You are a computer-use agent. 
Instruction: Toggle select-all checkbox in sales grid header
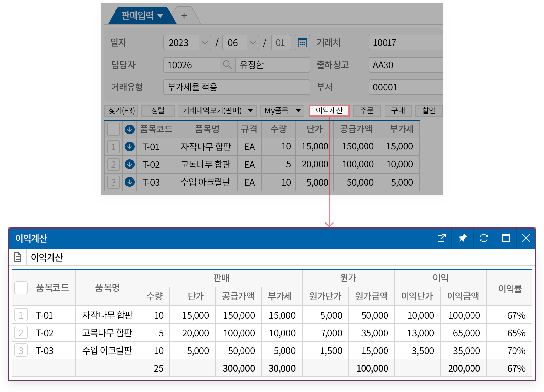pos(113,129)
